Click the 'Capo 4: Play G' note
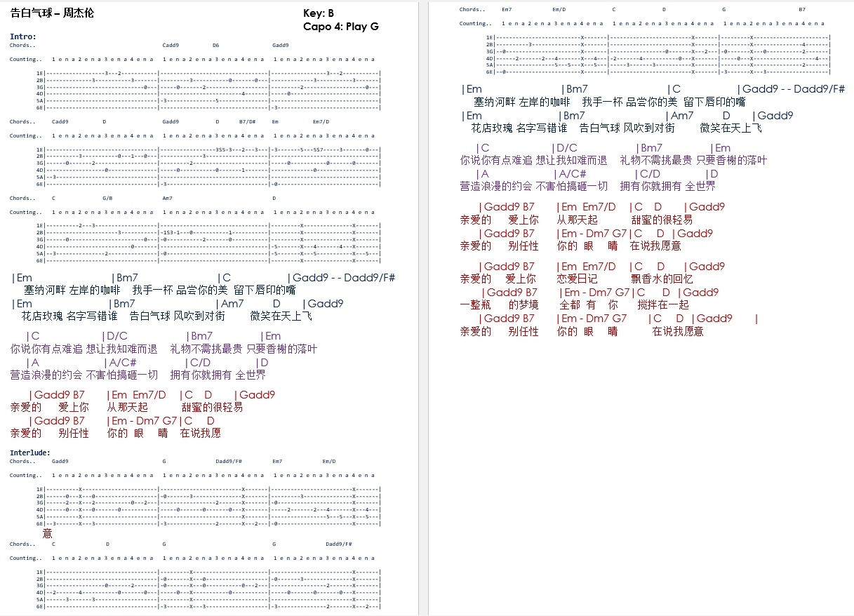The width and height of the screenshot is (854, 616). [341, 27]
